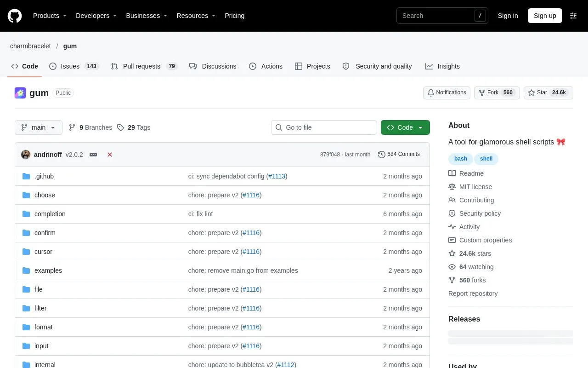Open the 684 Commits history link
588x368 pixels.
pos(399,154)
